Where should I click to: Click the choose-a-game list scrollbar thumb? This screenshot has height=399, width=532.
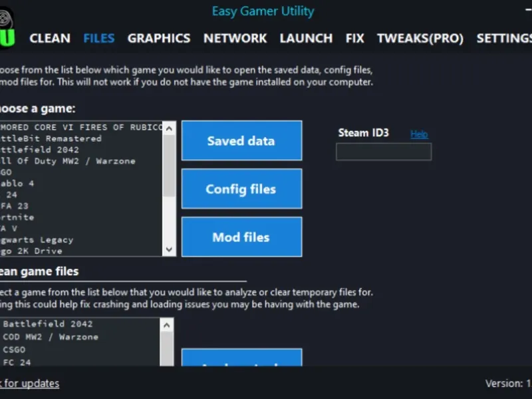[169, 166]
